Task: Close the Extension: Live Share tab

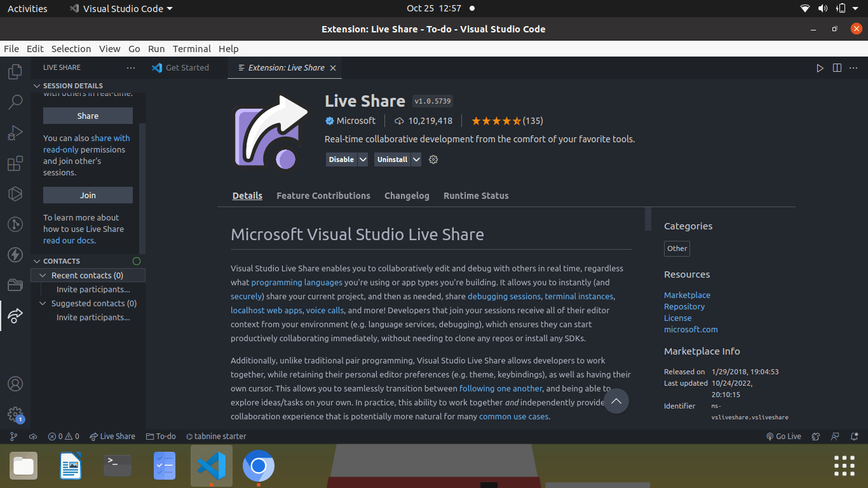Action: click(333, 68)
